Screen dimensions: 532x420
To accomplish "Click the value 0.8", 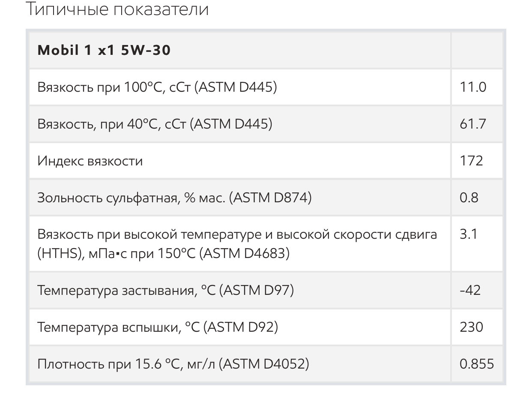I will [469, 198].
